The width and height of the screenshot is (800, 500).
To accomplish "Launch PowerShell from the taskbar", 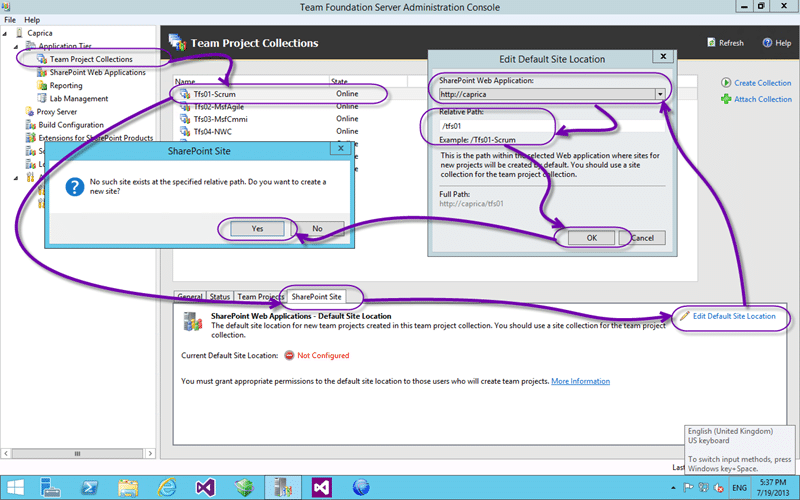I will [x=89, y=488].
